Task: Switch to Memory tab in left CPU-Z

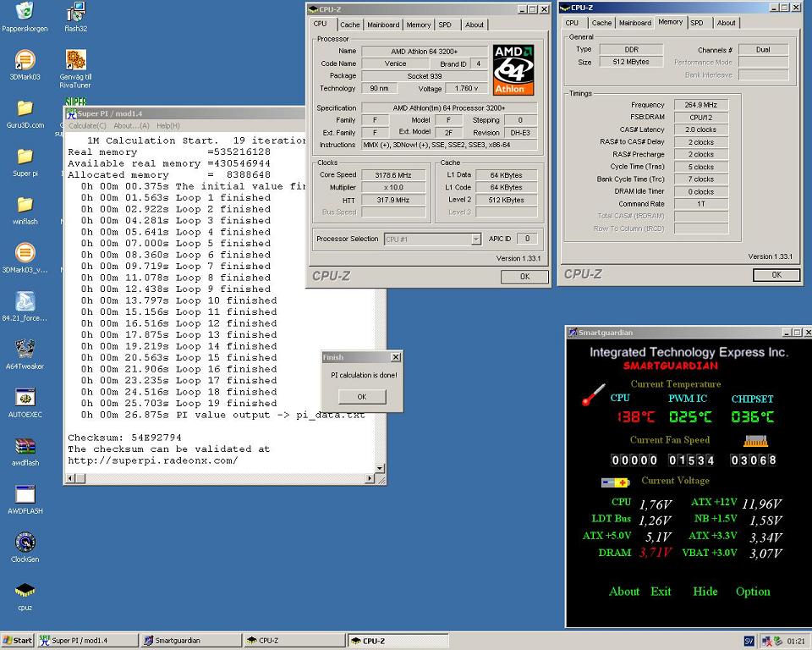Action: click(x=419, y=25)
